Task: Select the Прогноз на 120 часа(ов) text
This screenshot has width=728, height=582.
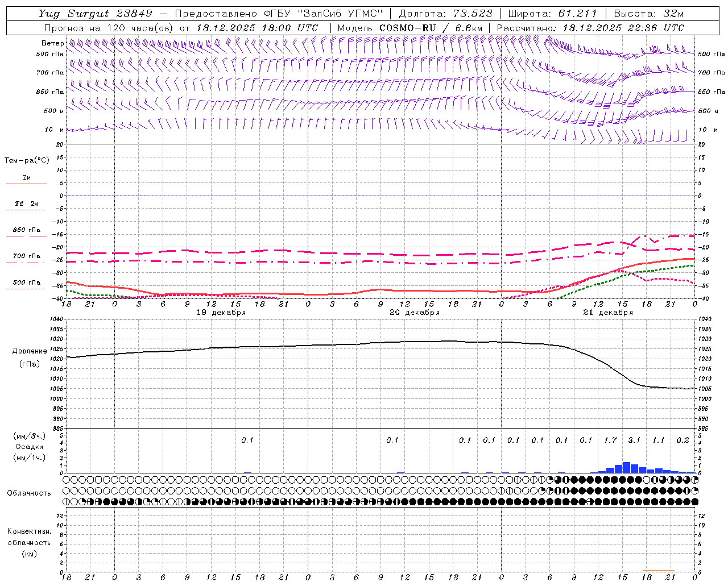Action: click(109, 28)
